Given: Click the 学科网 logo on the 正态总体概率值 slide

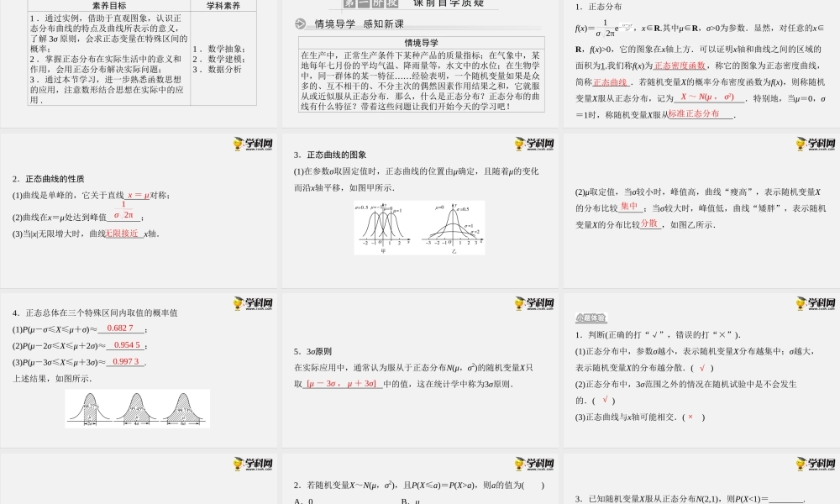Looking at the screenshot, I should pyautogui.click(x=252, y=304).
